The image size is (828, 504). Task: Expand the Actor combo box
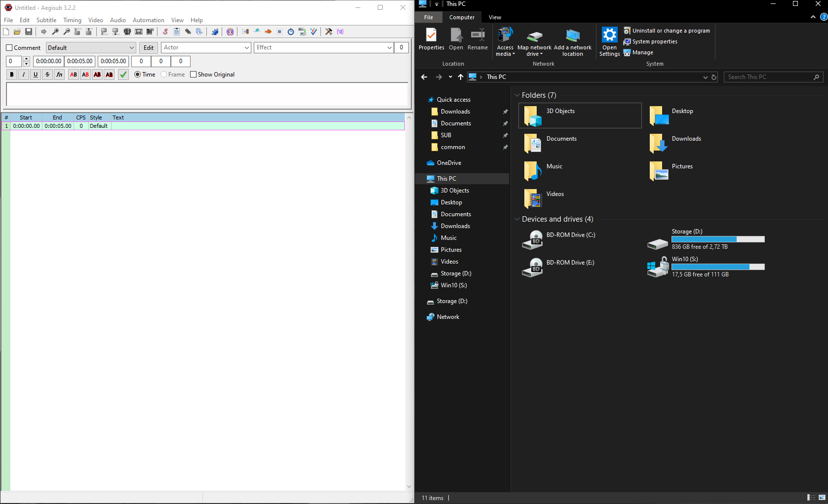[x=247, y=47]
